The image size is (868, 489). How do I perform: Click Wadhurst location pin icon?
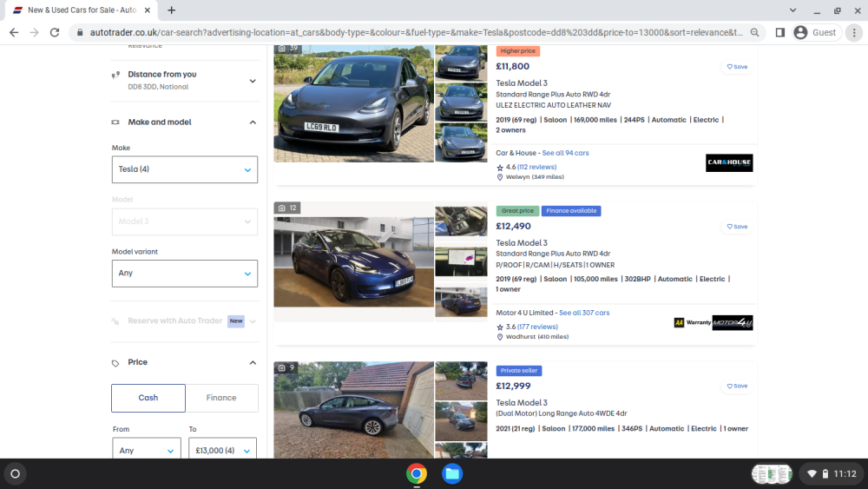click(x=500, y=337)
